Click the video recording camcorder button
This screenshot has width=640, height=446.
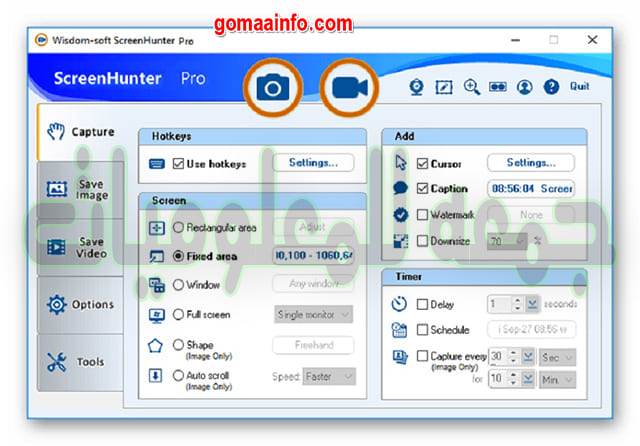tap(349, 87)
